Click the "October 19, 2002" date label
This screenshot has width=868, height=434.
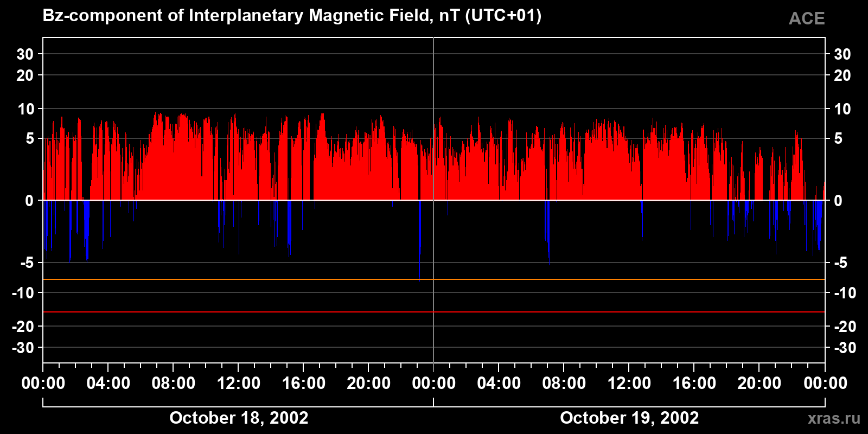[x=629, y=418]
